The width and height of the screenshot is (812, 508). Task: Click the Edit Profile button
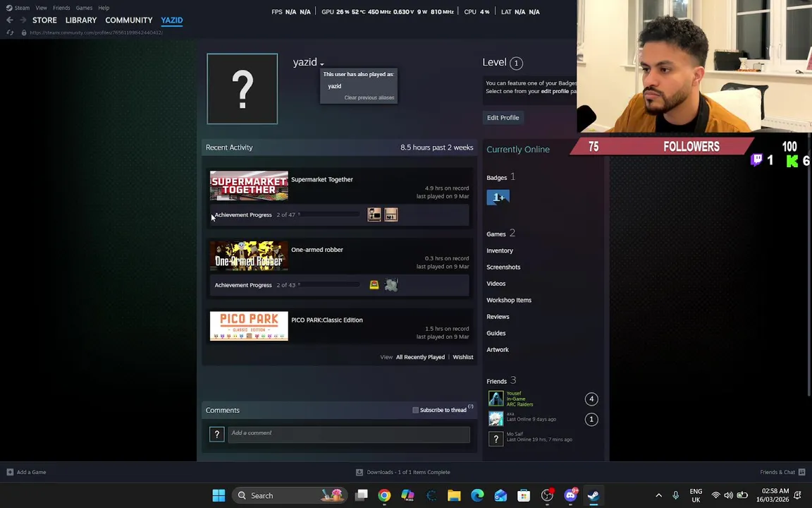[503, 118]
